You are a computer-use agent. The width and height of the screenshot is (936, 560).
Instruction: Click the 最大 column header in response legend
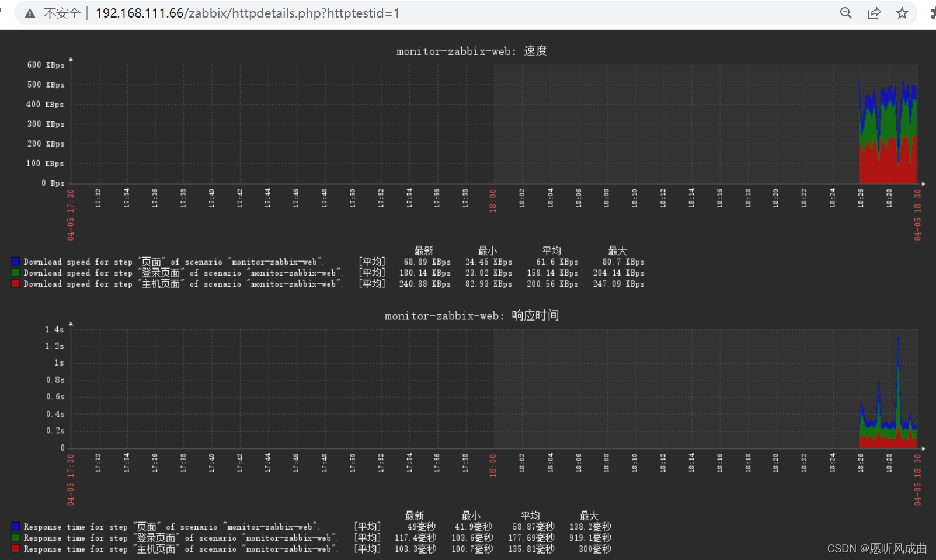(589, 516)
